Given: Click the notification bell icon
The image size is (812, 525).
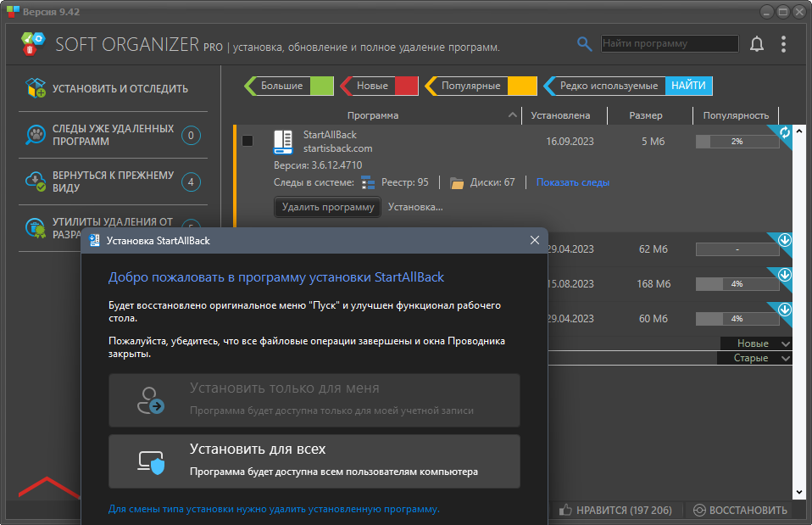Looking at the screenshot, I should 756,44.
